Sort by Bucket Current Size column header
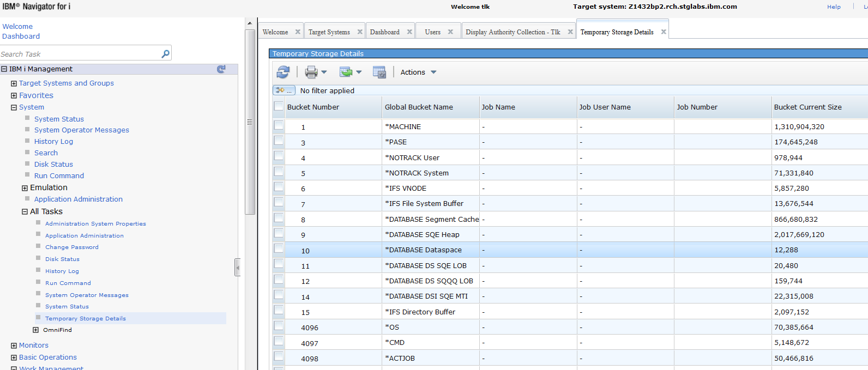The image size is (868, 370). coord(807,107)
